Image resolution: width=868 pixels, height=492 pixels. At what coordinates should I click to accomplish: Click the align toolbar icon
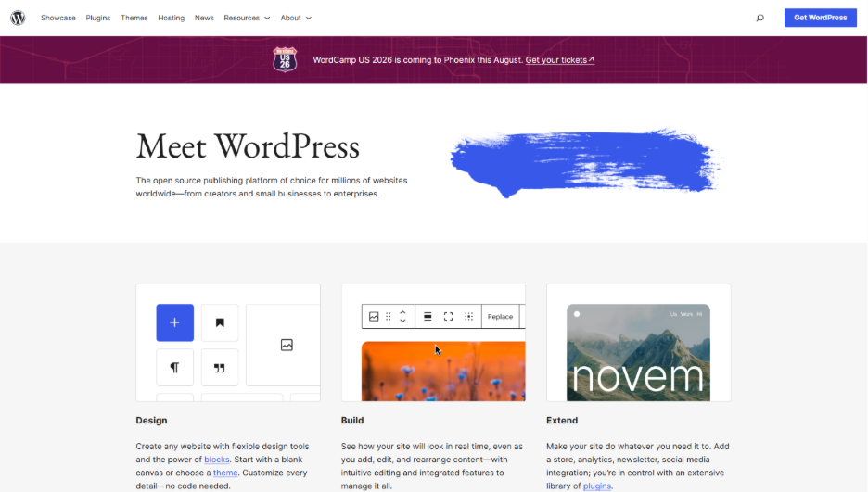428,316
